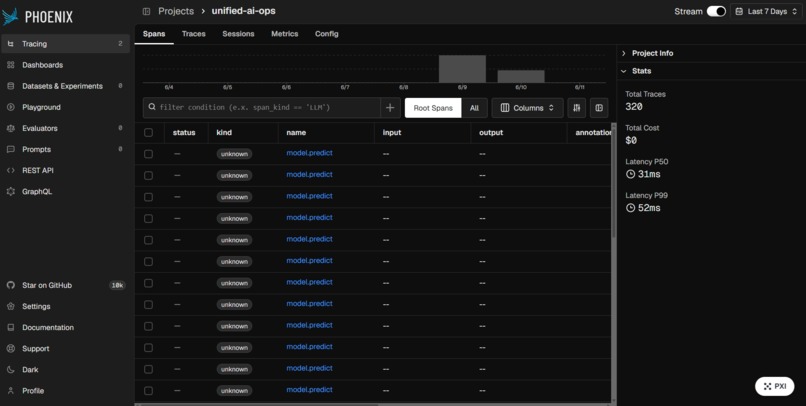Viewport: 806px width, 406px height.
Task: Click the Documentation book icon
Action: [x=11, y=327]
